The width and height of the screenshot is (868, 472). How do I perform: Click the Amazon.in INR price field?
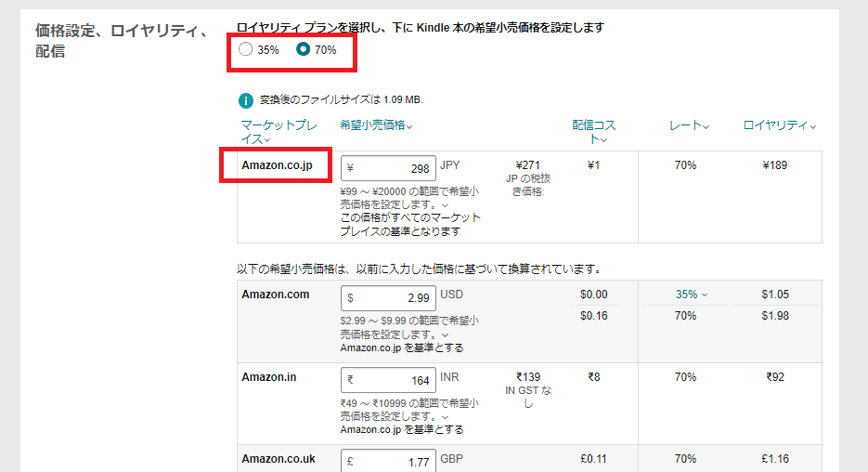[388, 380]
